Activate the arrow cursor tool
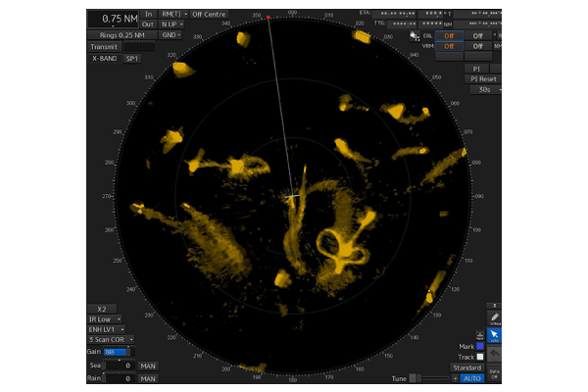 tap(495, 334)
